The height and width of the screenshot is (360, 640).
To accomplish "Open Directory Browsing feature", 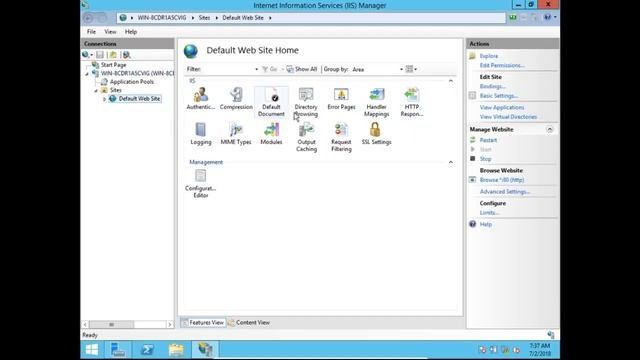I will 306,102.
